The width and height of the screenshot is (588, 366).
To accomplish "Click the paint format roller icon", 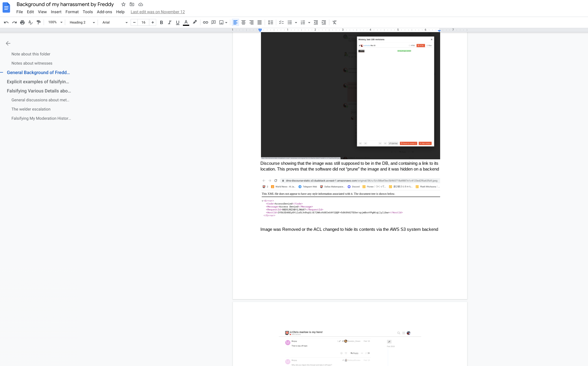I will click(x=39, y=22).
